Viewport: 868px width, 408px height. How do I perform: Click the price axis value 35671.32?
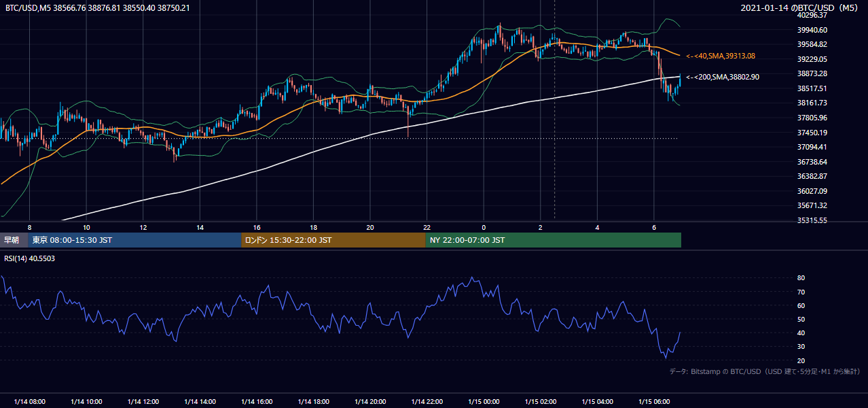(x=812, y=205)
